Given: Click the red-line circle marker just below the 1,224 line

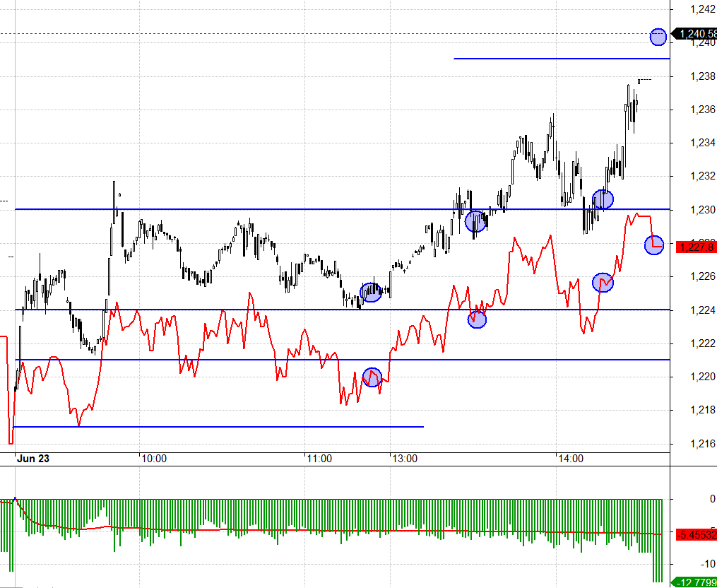Looking at the screenshot, I should [x=478, y=319].
